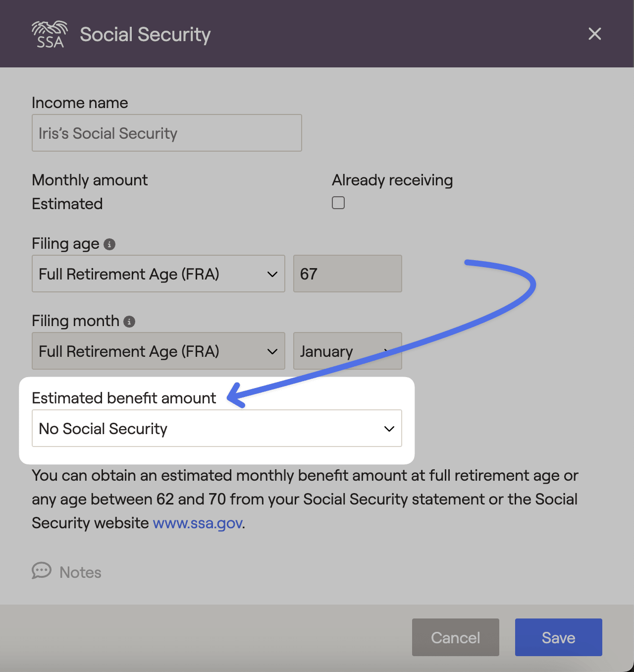Close the Social Security dialog
The height and width of the screenshot is (672, 634).
pos(594,34)
